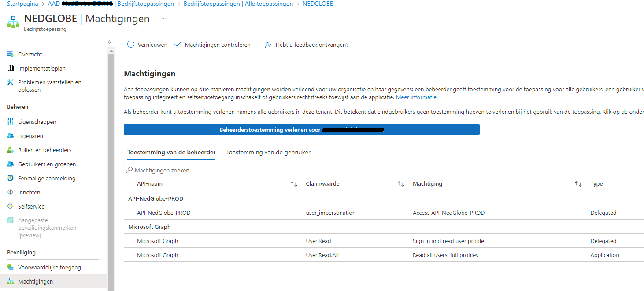Screen dimensions: 644x291
Task: Open the ellipsis menu beside Machtigingen title
Action: pyautogui.click(x=164, y=19)
